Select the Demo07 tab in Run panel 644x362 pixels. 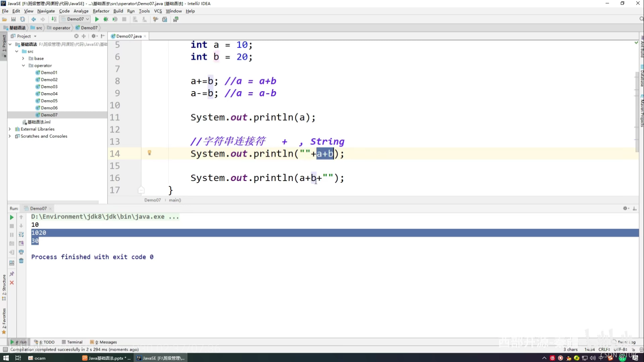[38, 208]
